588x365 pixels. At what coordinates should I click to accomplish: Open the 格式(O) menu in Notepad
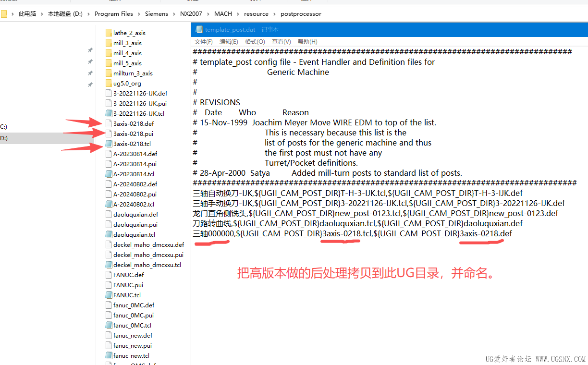click(x=255, y=42)
